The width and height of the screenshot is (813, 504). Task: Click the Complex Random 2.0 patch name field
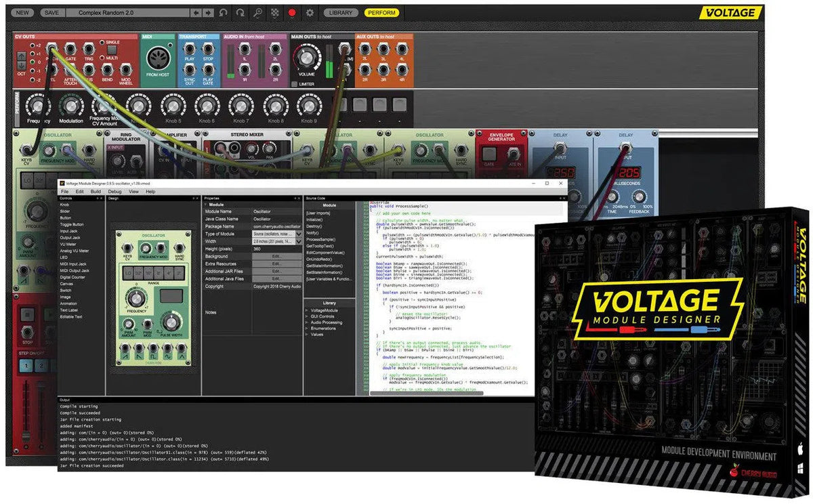coord(129,12)
